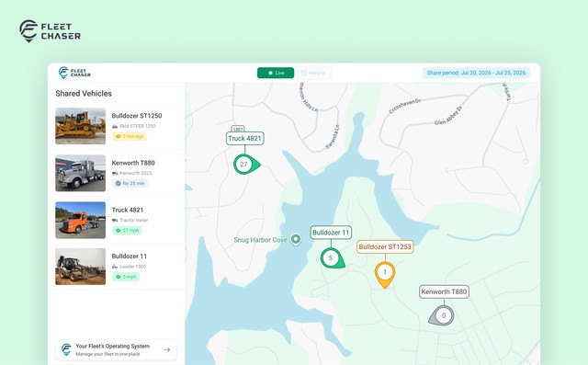Select Truck 4821 in Shared Vehicles list
Viewport: 588px width, 365px height.
117,221
